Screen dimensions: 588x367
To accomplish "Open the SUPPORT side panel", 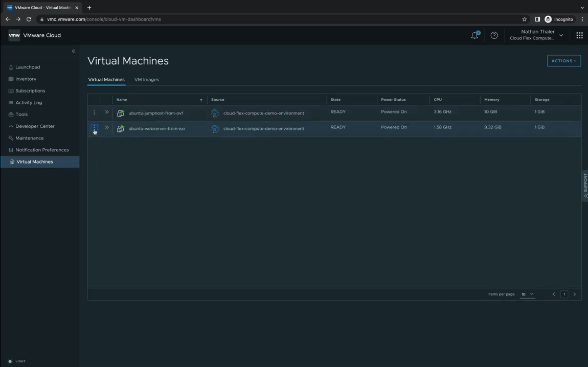I will pyautogui.click(x=585, y=186).
